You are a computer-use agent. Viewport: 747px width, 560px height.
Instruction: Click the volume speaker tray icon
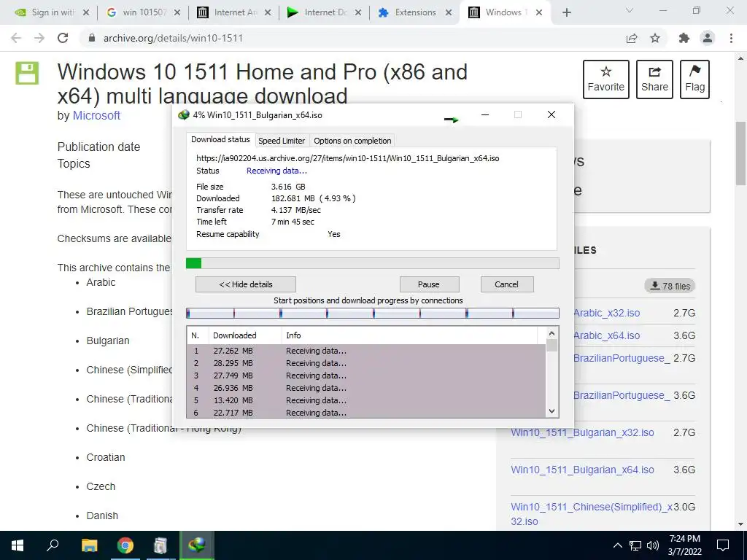653,545
